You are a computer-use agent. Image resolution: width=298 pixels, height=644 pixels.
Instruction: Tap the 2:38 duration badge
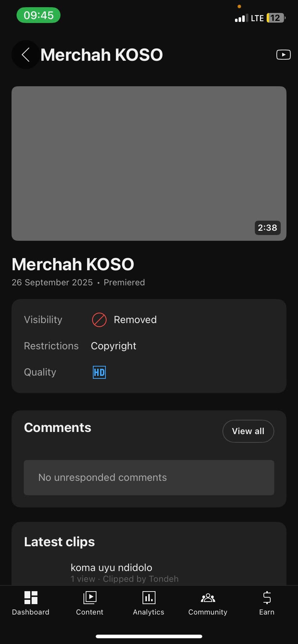tap(267, 228)
